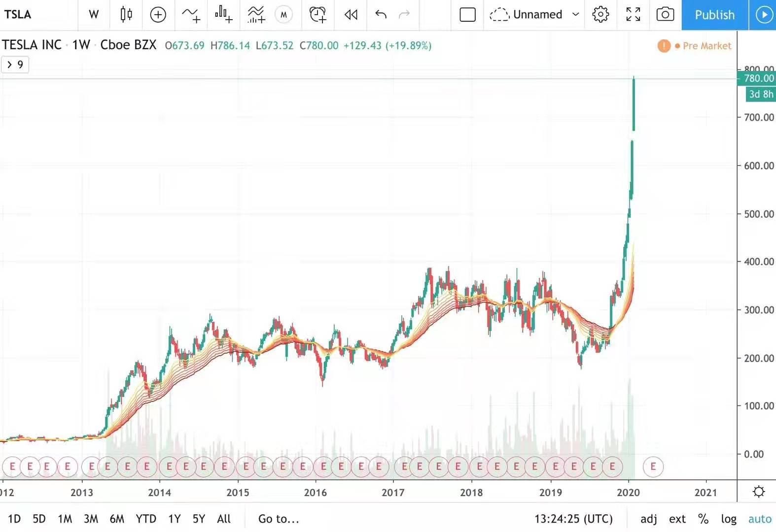Click the 700.00 price axis label

(759, 117)
